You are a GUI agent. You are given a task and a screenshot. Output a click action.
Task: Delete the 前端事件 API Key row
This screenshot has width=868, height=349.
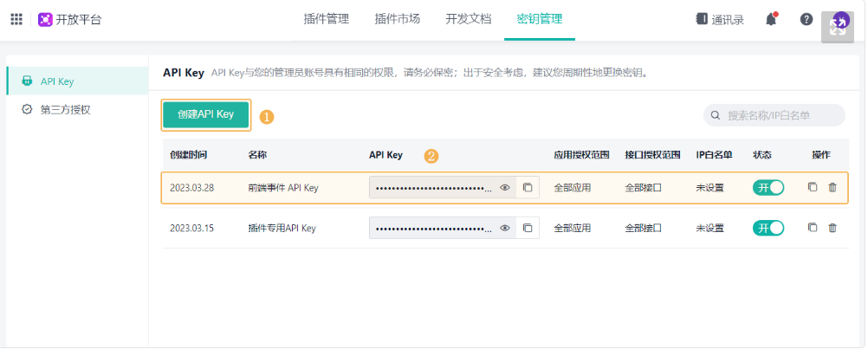click(832, 187)
